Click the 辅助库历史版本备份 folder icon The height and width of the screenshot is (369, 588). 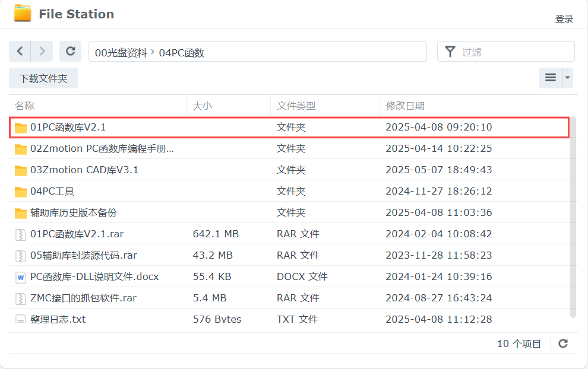click(x=21, y=213)
